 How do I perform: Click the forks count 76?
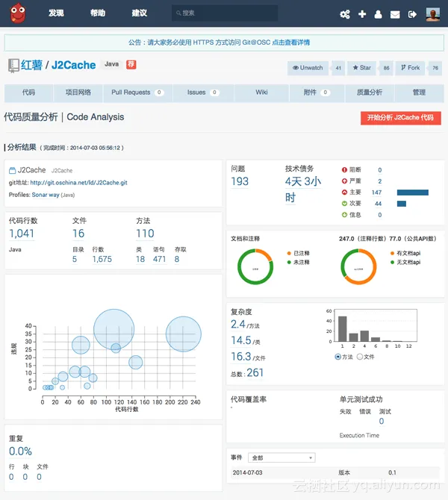[435, 68]
